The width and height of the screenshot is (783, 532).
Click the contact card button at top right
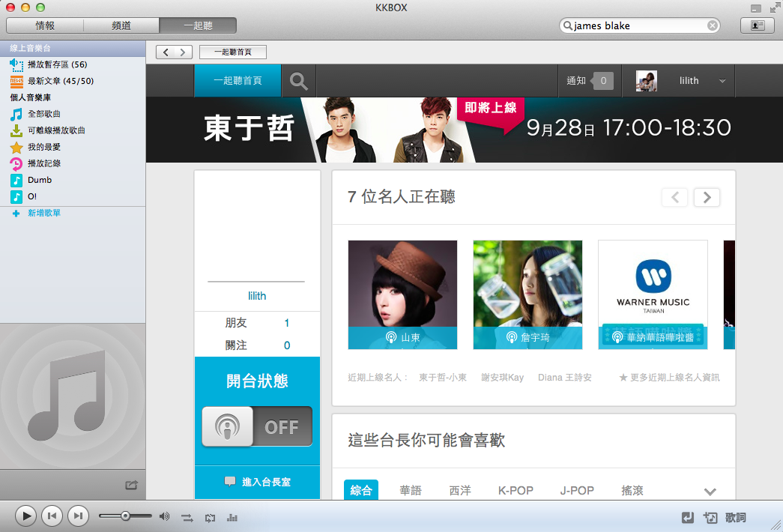757,25
